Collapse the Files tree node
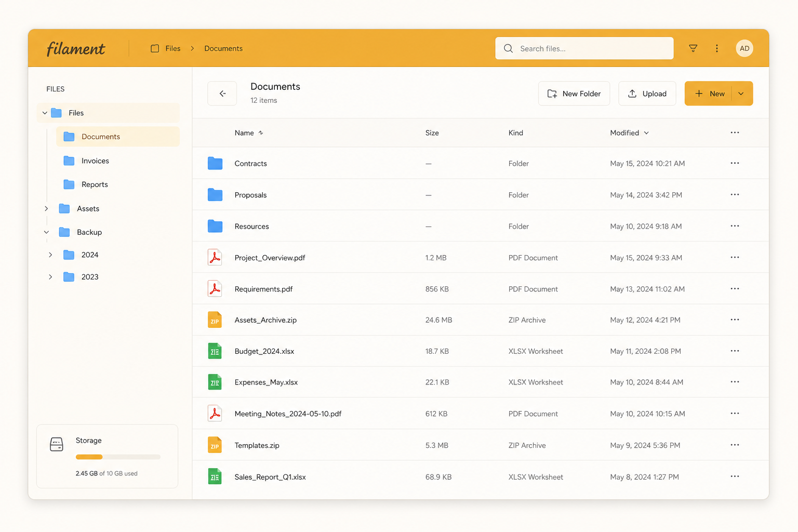Image resolution: width=798 pixels, height=532 pixels. point(45,113)
